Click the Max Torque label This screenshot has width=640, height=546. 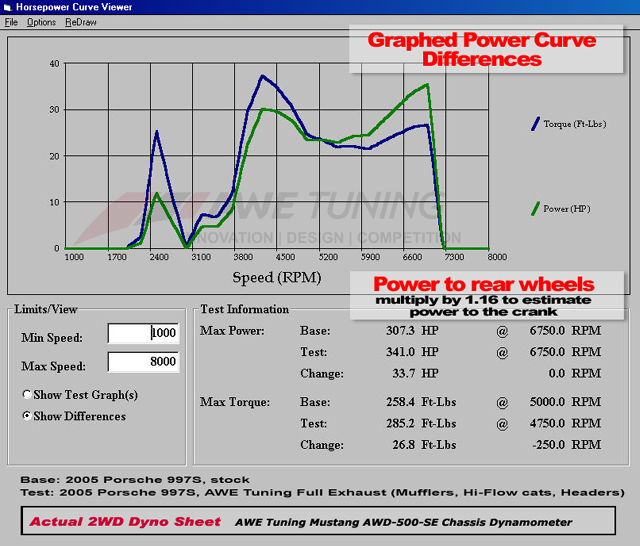[x=235, y=402]
